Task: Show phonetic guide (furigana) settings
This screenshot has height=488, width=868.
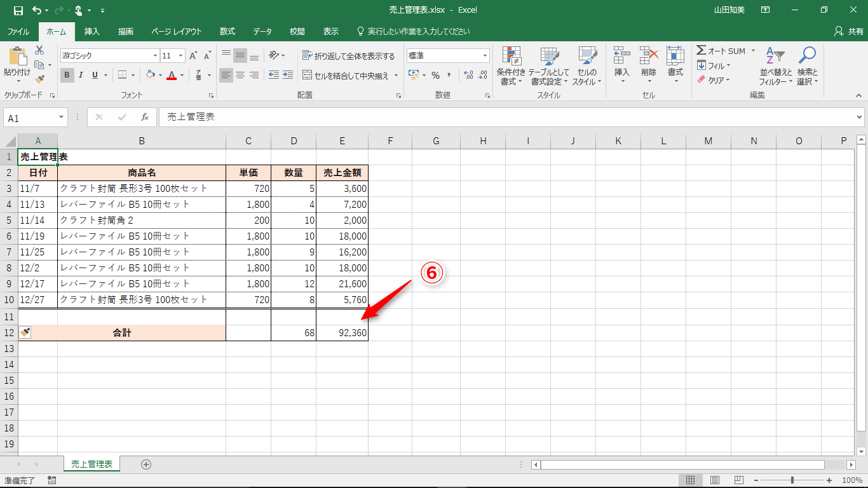Action: tap(200, 75)
